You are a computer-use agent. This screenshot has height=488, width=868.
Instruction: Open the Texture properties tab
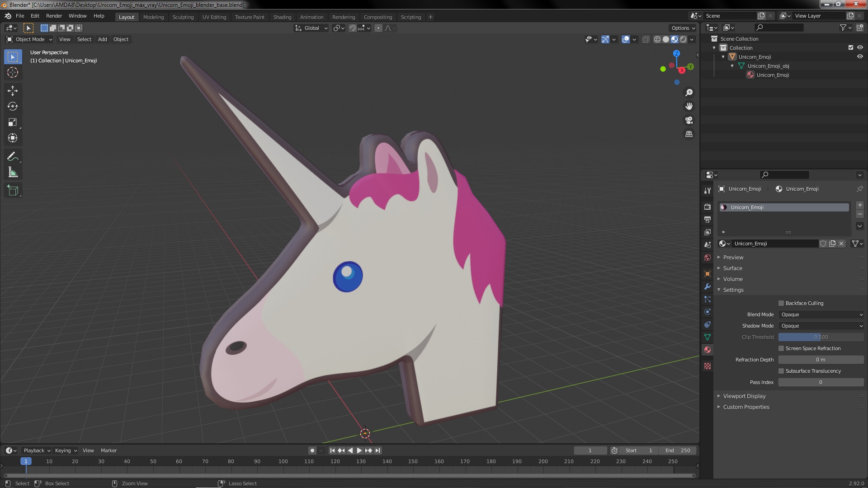point(708,366)
